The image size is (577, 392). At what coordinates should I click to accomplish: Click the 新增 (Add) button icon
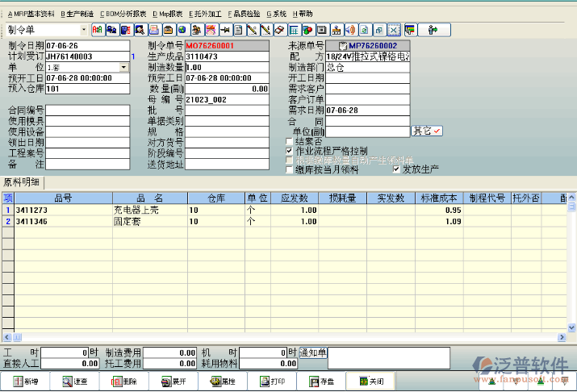point(17,382)
